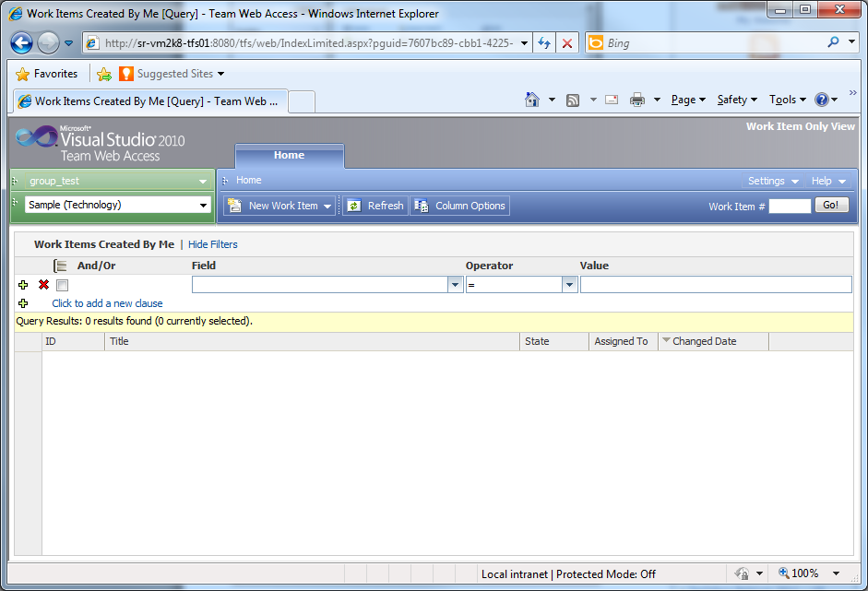
Task: Switch to the Home tab
Action: (289, 156)
